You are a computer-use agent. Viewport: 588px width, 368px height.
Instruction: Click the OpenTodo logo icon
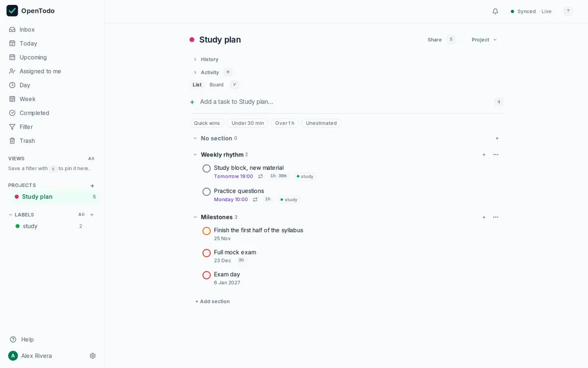point(12,11)
